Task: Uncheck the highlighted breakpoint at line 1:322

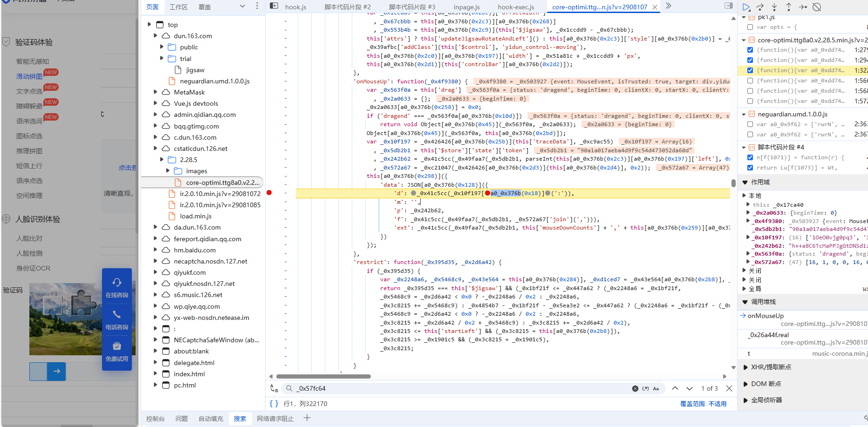Action: coord(750,70)
